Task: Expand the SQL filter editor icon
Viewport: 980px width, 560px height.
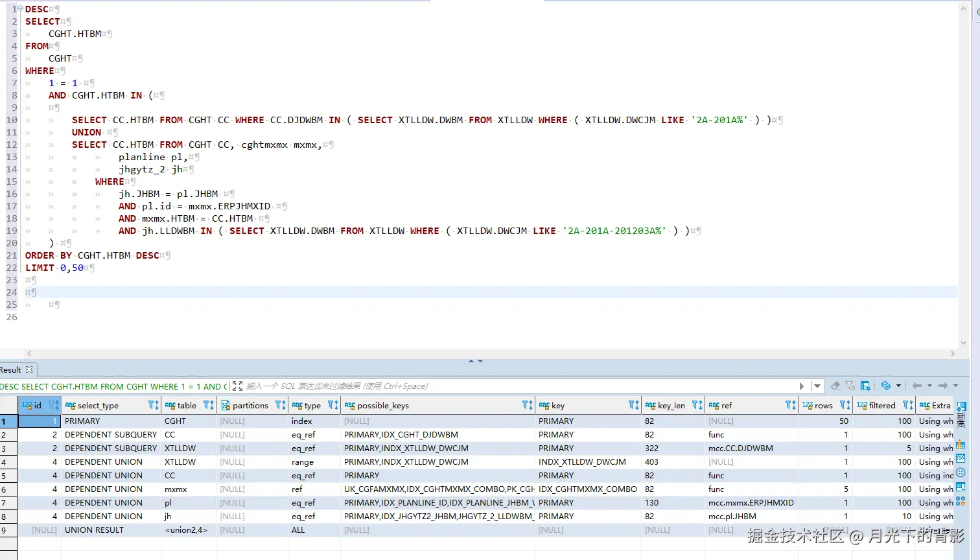Action: click(237, 386)
